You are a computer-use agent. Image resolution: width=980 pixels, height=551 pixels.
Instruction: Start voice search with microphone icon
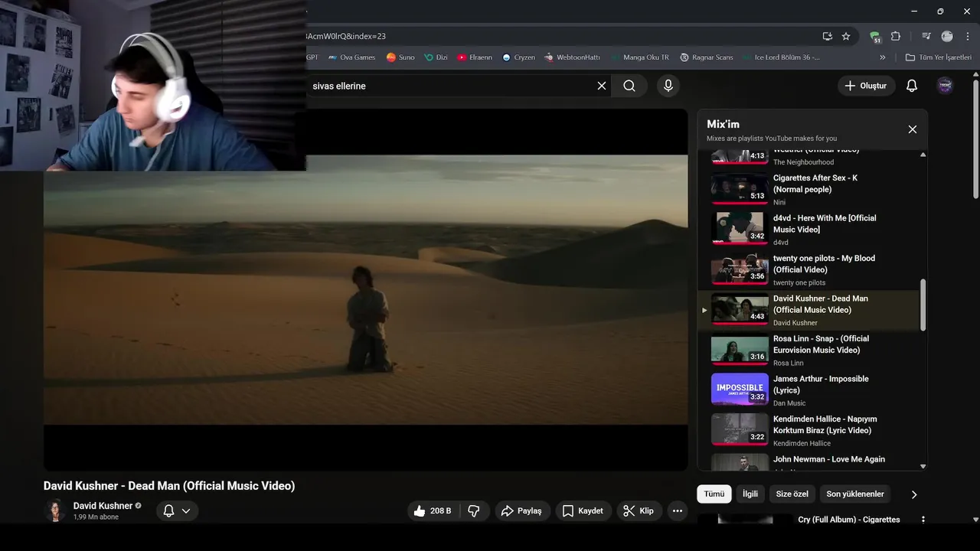(668, 86)
